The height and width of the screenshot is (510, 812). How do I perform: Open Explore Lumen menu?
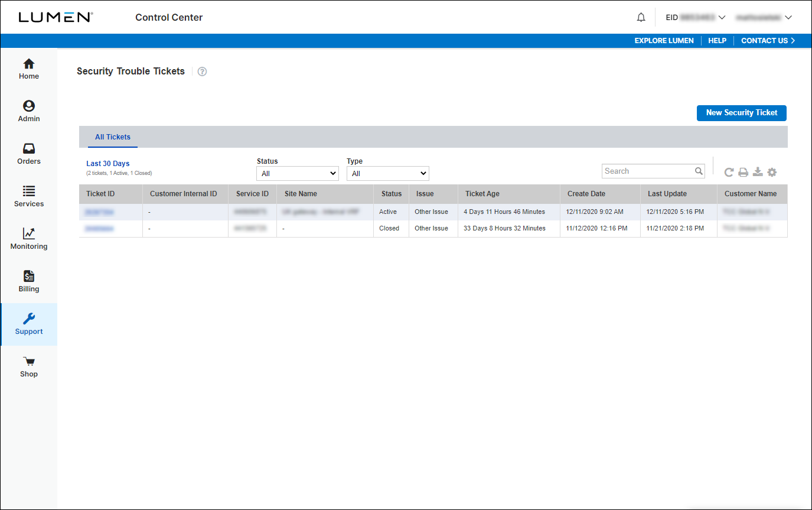[664, 41]
